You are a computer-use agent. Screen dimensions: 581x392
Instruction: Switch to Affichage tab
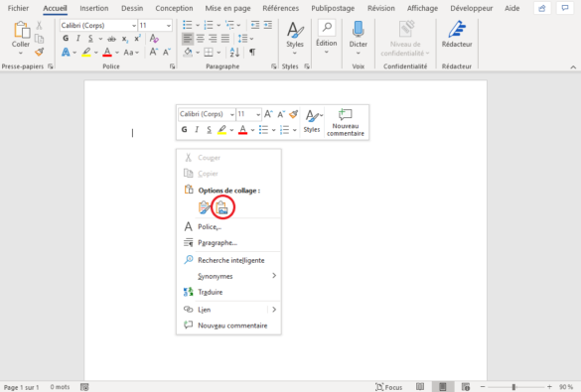[x=422, y=8]
